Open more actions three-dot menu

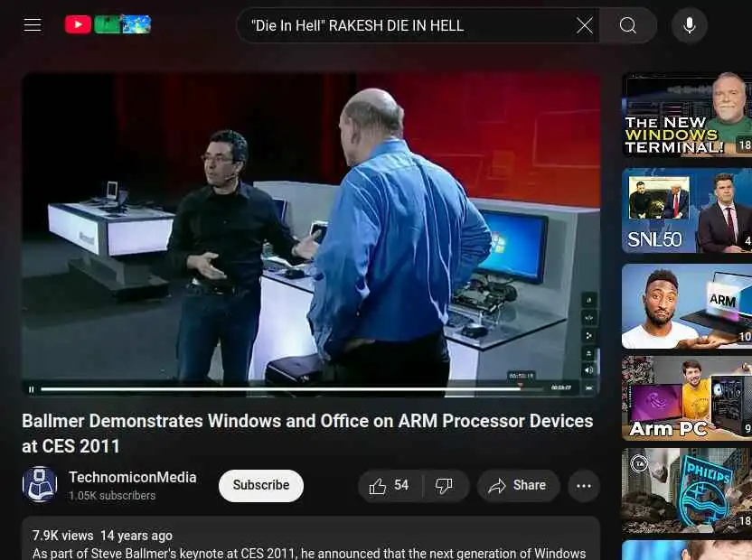click(584, 486)
